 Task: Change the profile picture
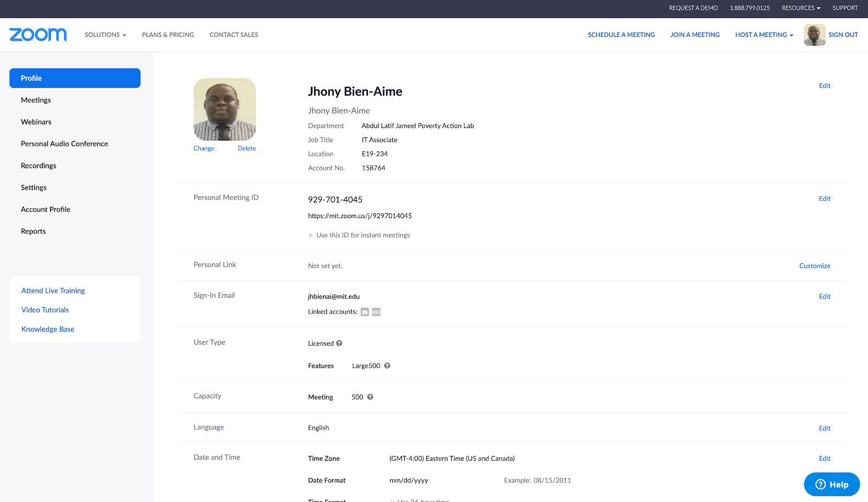[204, 149]
